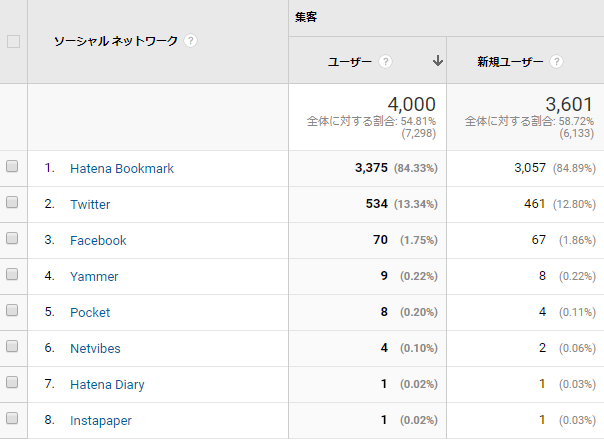Check the Twitter row checkbox

tap(12, 202)
